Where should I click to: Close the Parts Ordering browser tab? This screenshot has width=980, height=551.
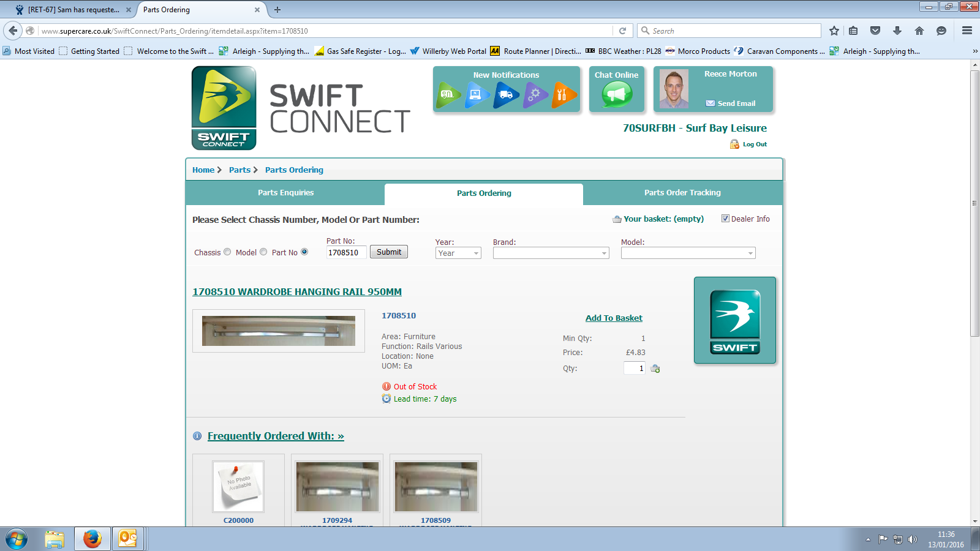(257, 10)
